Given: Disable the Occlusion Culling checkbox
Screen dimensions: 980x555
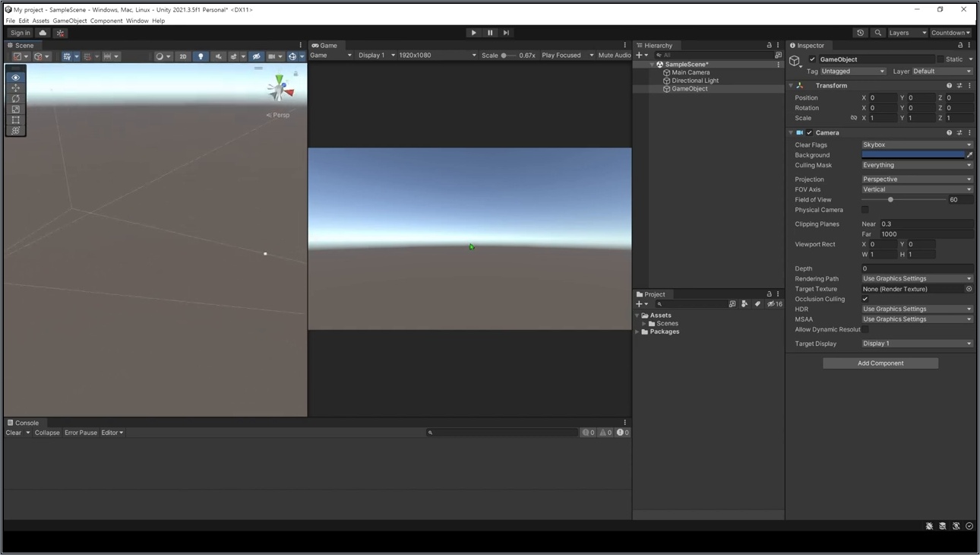Looking at the screenshot, I should [x=865, y=299].
